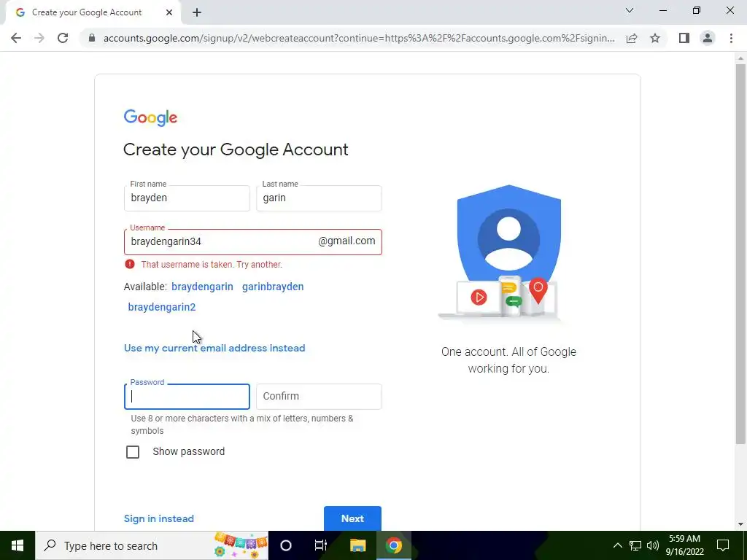Click the blue Next button
This screenshot has height=560, width=747.
tap(352, 518)
